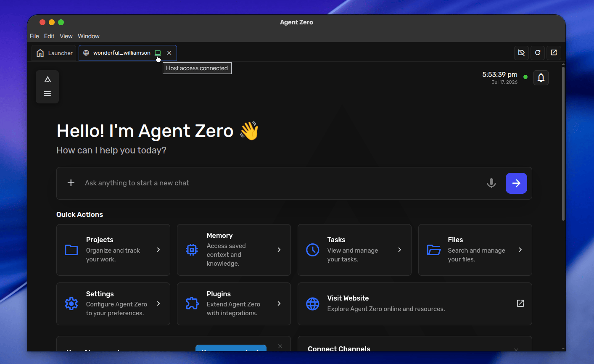Click the Plugins puzzle piece icon
594x364 pixels.
click(192, 303)
